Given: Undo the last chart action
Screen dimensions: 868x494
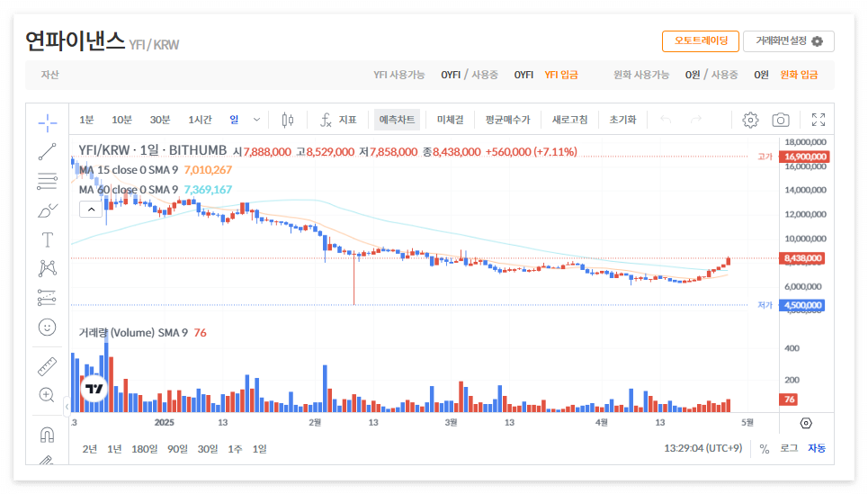Looking at the screenshot, I should click(666, 120).
